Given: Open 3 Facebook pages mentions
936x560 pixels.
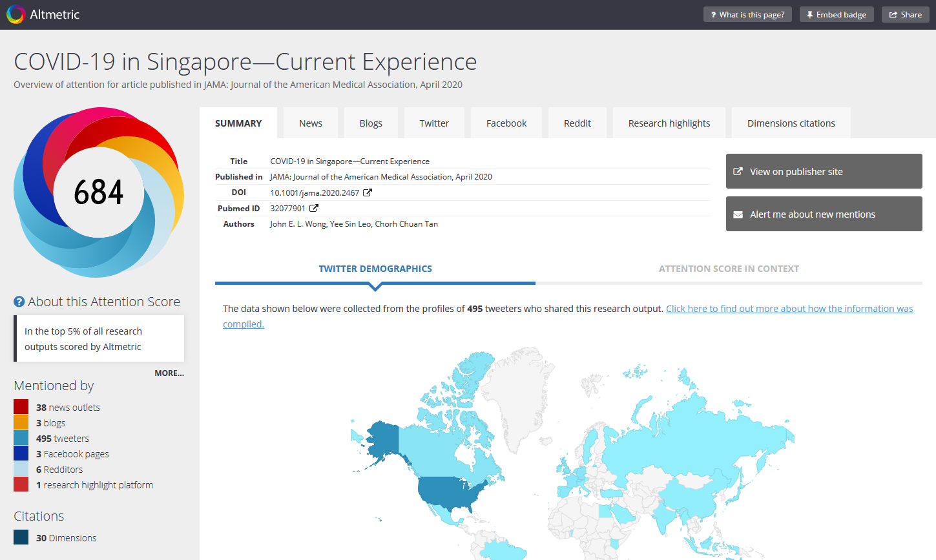Looking at the screenshot, I should click(72, 454).
